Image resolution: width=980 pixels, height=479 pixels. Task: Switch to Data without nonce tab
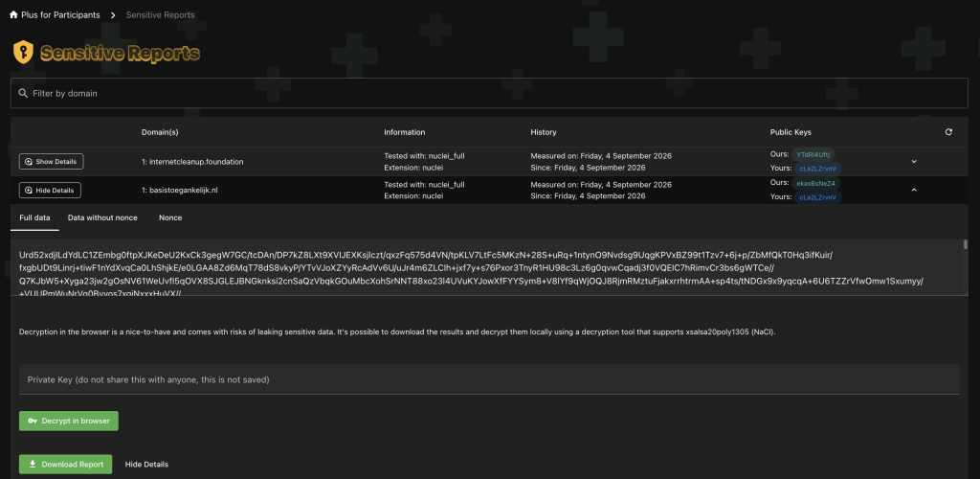tap(102, 217)
